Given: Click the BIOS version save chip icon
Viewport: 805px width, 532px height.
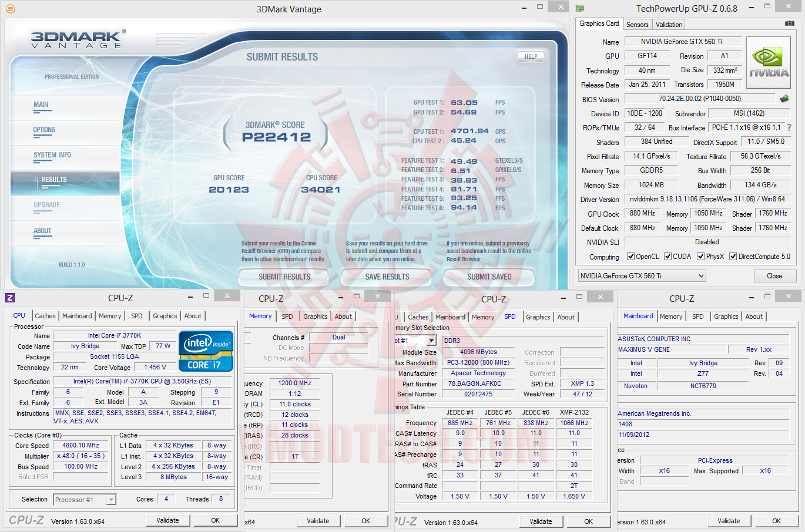Looking at the screenshot, I should point(784,99).
